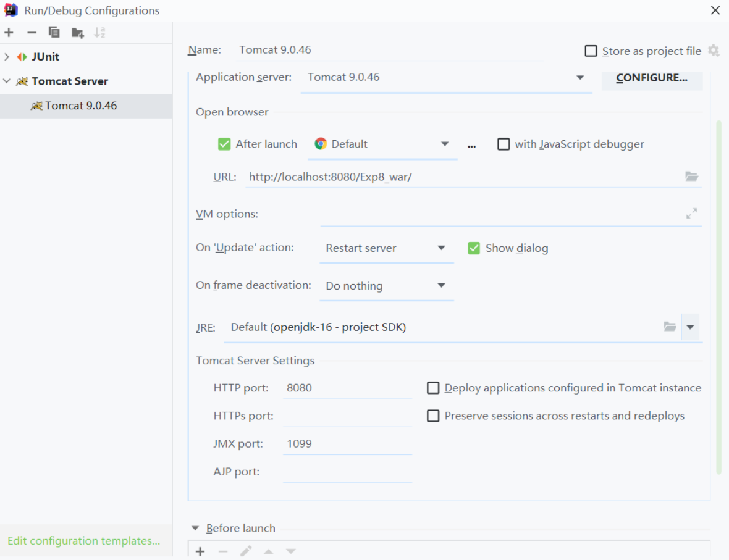Image resolution: width=729 pixels, height=560 pixels.
Task: Click the CONFIGURE... button
Action: 652,78
